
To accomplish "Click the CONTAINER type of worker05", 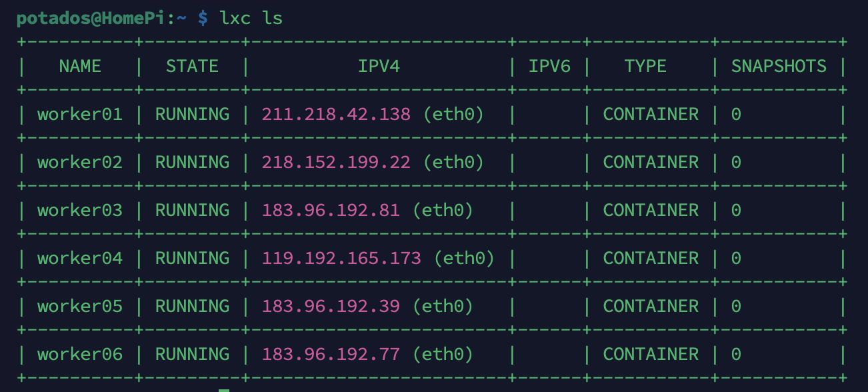I will tap(651, 306).
